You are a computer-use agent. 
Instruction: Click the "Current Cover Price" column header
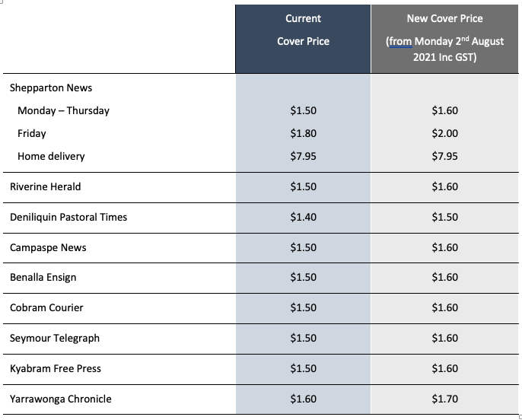303,30
